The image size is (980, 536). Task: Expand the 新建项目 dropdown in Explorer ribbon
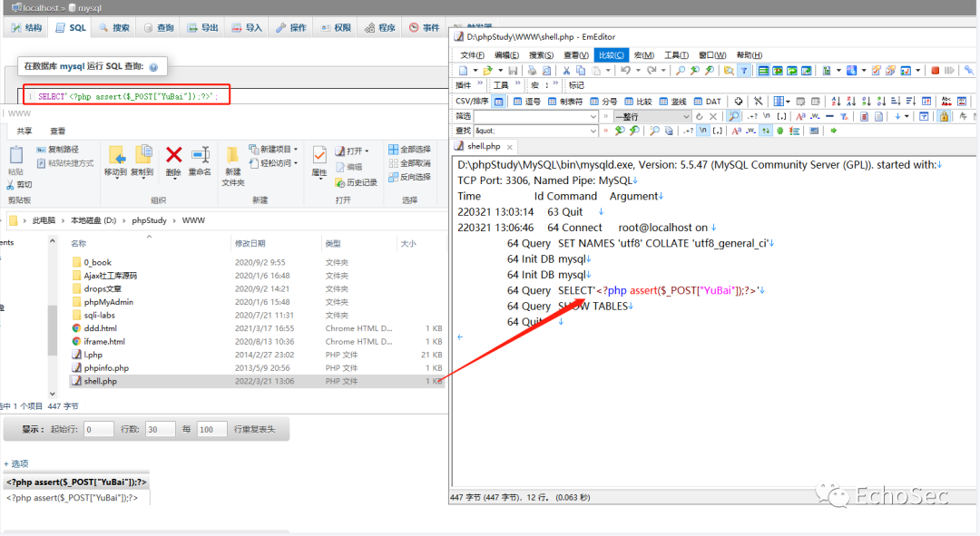pos(296,150)
